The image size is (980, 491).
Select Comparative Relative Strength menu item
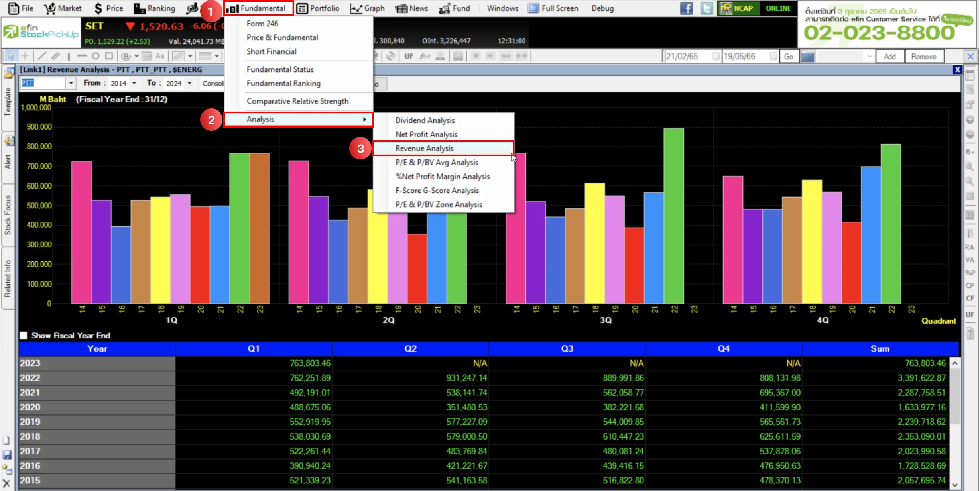pos(298,101)
